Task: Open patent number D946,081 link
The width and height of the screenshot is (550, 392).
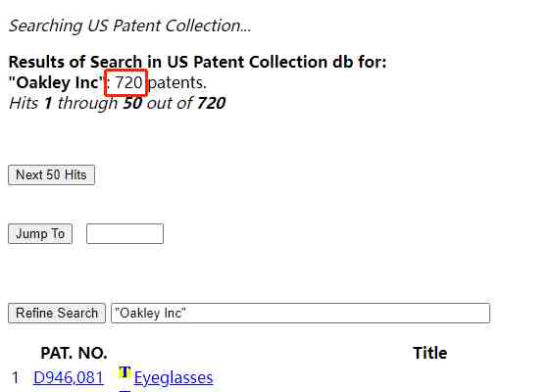Action: tap(69, 377)
